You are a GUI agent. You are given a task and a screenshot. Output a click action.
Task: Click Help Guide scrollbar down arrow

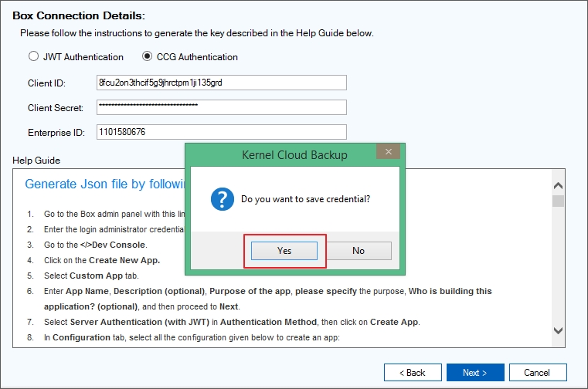point(558,330)
